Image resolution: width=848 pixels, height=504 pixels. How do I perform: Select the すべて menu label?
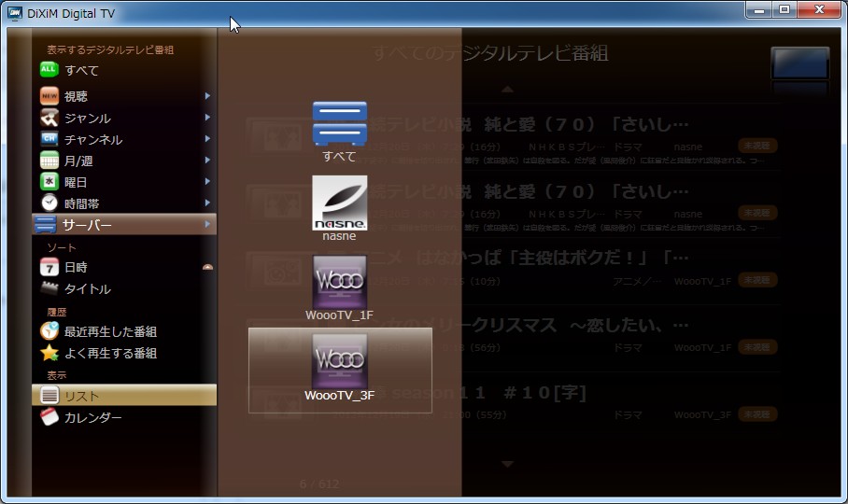click(81, 70)
